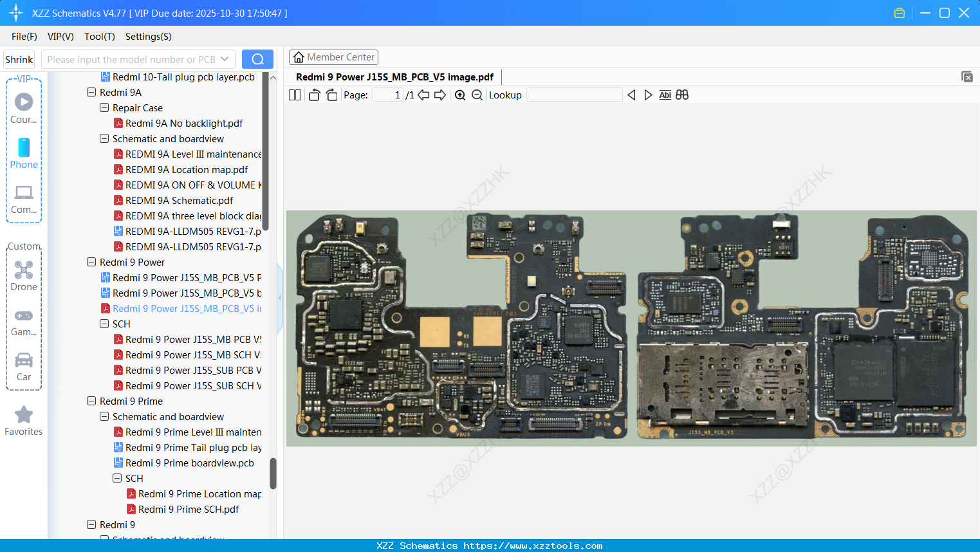Click the Shrink button
The height and width of the screenshot is (552, 980).
pyautogui.click(x=18, y=59)
